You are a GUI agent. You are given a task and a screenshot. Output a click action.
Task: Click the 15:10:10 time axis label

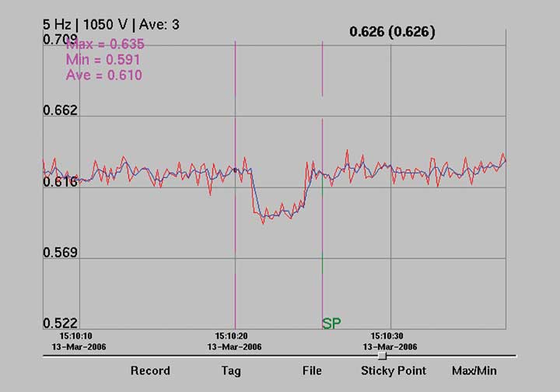[70, 335]
